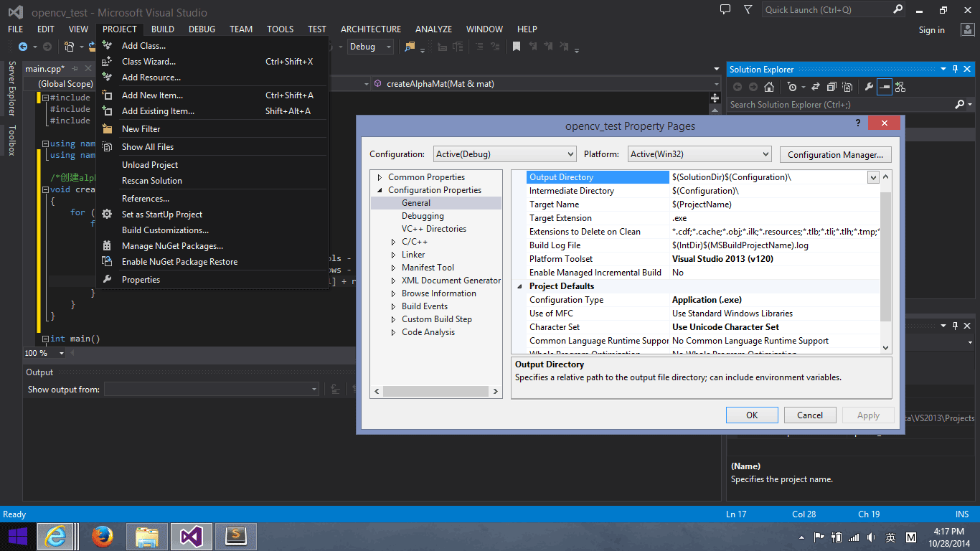Select VC++ Directories in the property tree

[434, 229]
